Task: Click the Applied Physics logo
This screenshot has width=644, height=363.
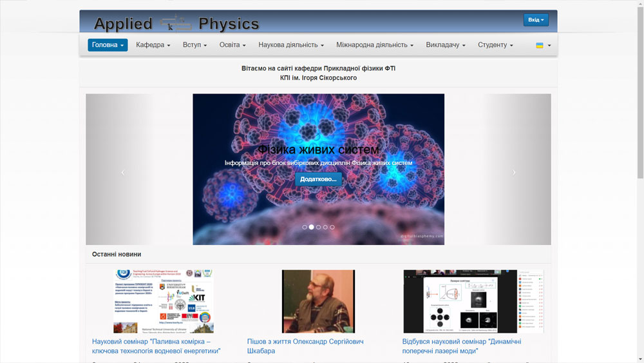Action: (176, 23)
